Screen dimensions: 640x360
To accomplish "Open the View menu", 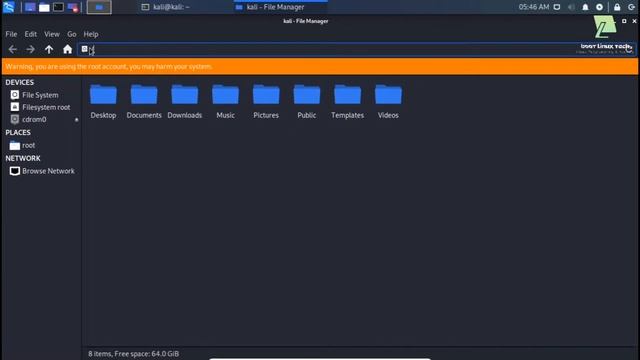I will coord(52,34).
